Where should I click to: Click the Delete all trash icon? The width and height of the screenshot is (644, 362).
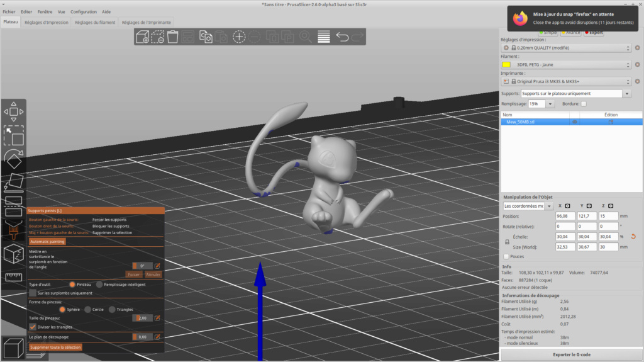pyautogui.click(x=173, y=37)
